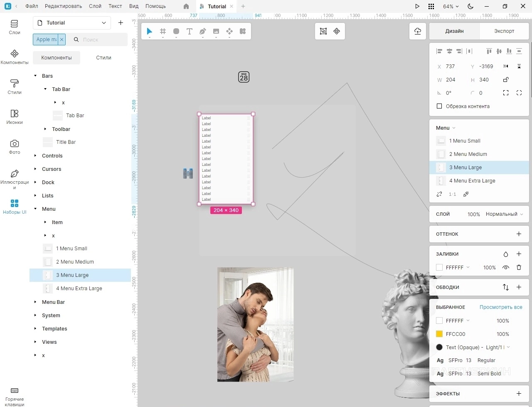Toggle the aspect ratio lock next to height

(506, 79)
